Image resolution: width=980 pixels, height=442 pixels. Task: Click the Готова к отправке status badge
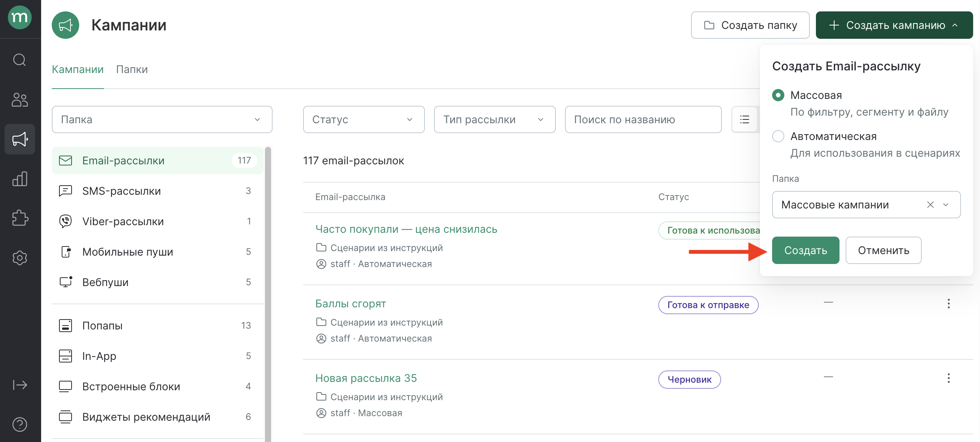tap(708, 305)
